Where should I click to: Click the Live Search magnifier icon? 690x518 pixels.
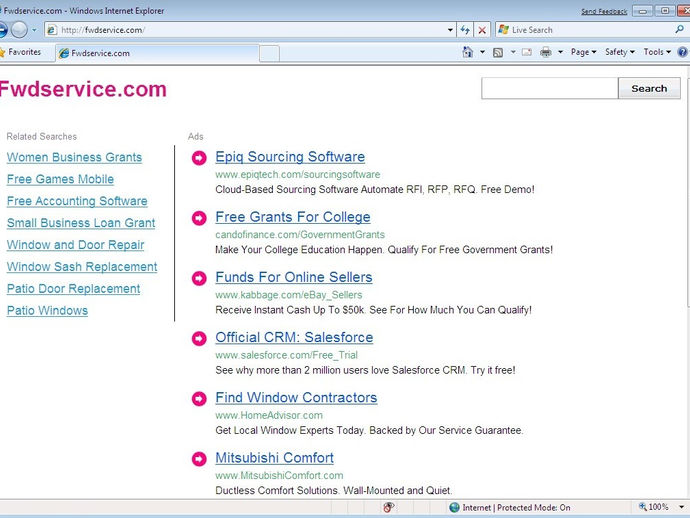tap(679, 30)
